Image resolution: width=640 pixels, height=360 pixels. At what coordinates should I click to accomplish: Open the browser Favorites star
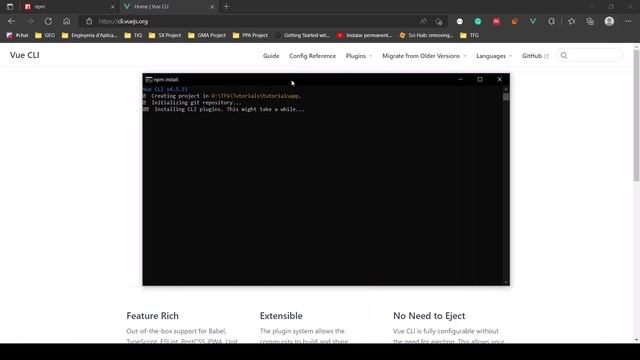point(571,21)
